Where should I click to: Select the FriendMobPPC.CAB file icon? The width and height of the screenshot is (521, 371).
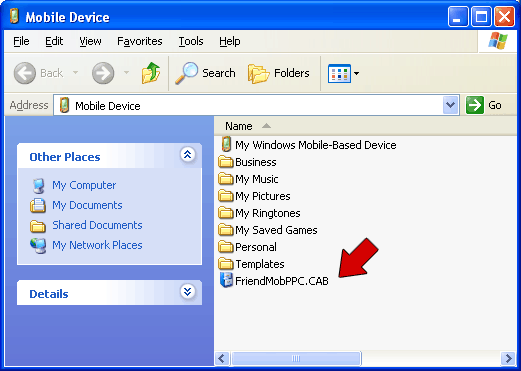point(226,280)
